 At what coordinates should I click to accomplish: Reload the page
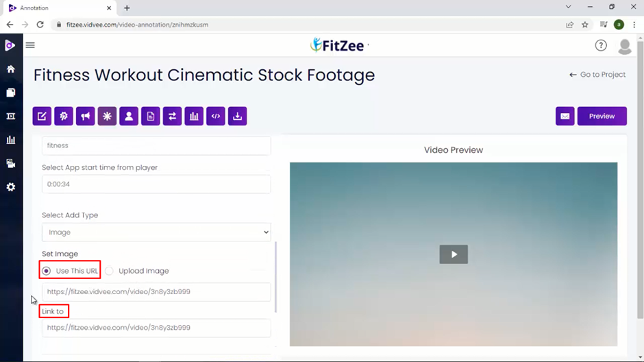pos(40,25)
